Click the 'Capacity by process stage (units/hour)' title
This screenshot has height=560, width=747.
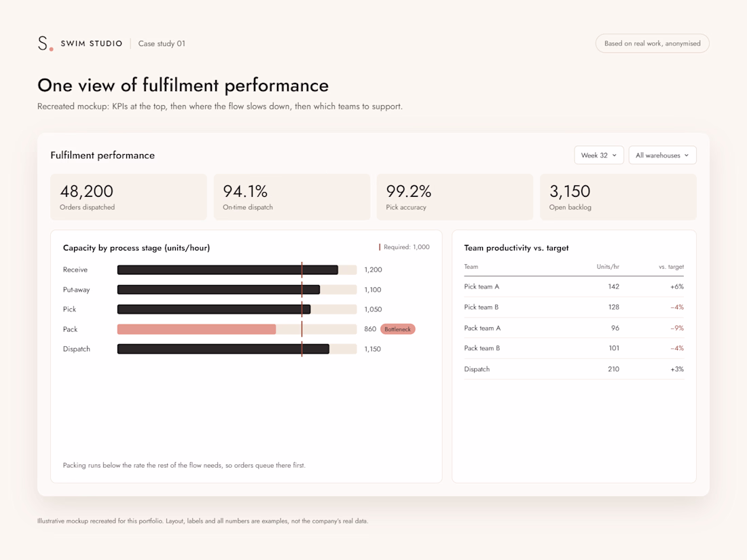tap(136, 248)
